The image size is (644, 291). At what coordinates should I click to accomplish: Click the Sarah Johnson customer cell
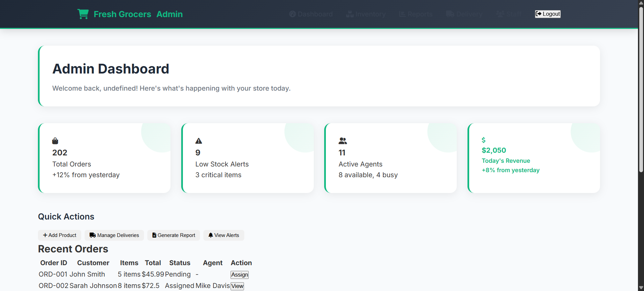tap(93, 286)
